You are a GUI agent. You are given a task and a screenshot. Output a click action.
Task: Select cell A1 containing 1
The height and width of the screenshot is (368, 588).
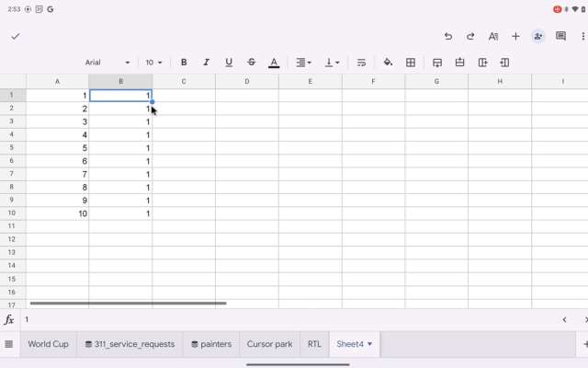click(x=57, y=96)
